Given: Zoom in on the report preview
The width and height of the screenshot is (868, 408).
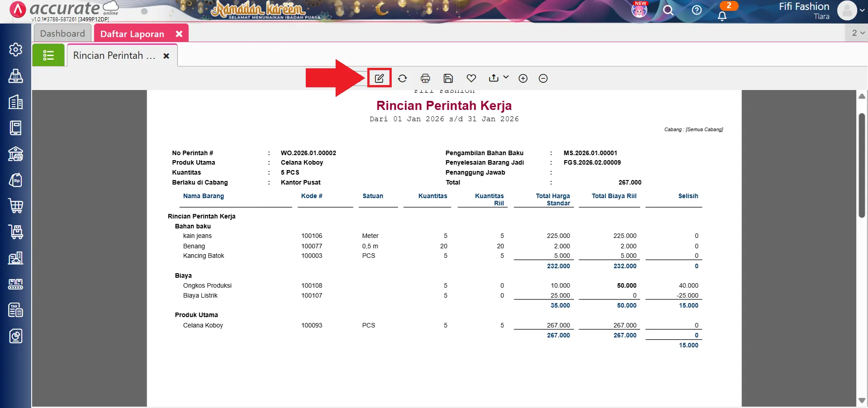Looking at the screenshot, I should (523, 78).
